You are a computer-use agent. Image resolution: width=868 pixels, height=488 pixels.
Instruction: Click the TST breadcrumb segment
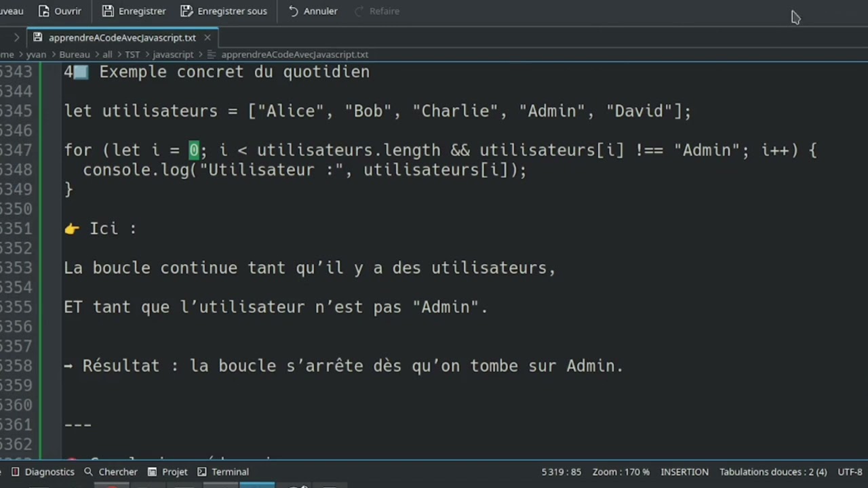(132, 54)
